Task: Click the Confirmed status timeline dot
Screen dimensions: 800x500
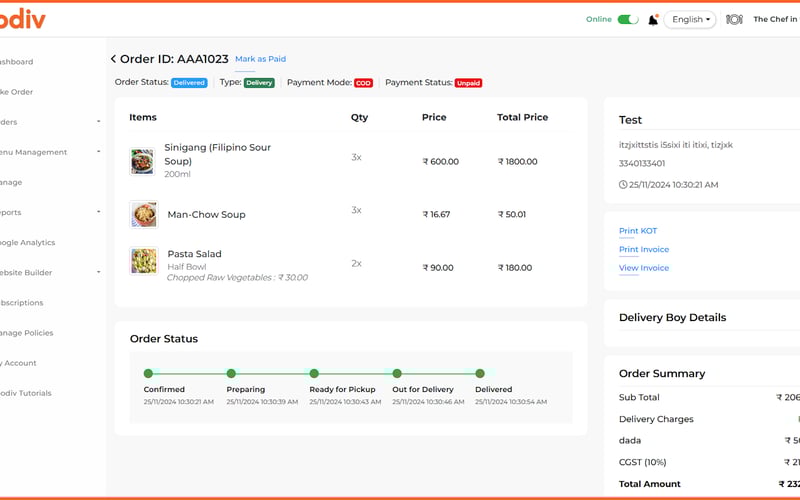Action: tap(148, 373)
